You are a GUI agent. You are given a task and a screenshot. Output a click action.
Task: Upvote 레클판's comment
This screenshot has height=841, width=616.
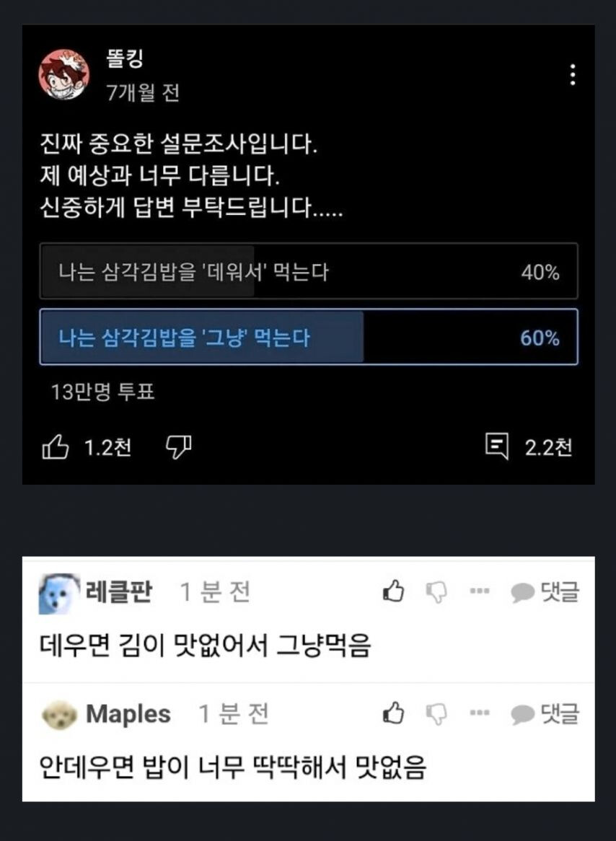click(393, 591)
